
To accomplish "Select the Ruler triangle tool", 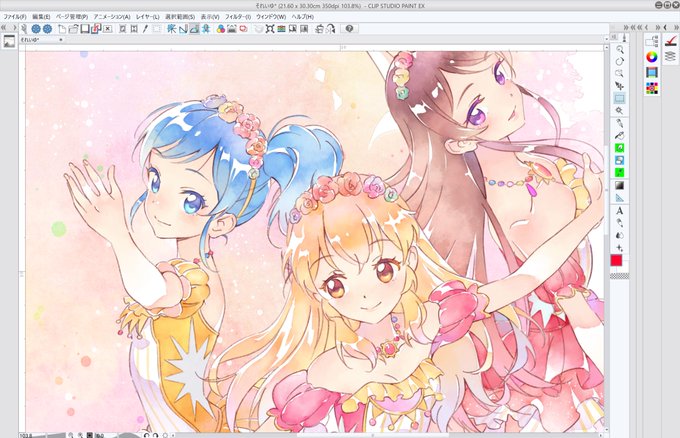I will click(x=620, y=198).
